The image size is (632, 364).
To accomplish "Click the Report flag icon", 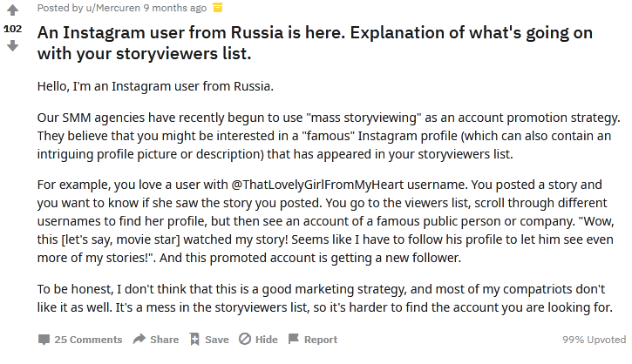I will [294, 339].
